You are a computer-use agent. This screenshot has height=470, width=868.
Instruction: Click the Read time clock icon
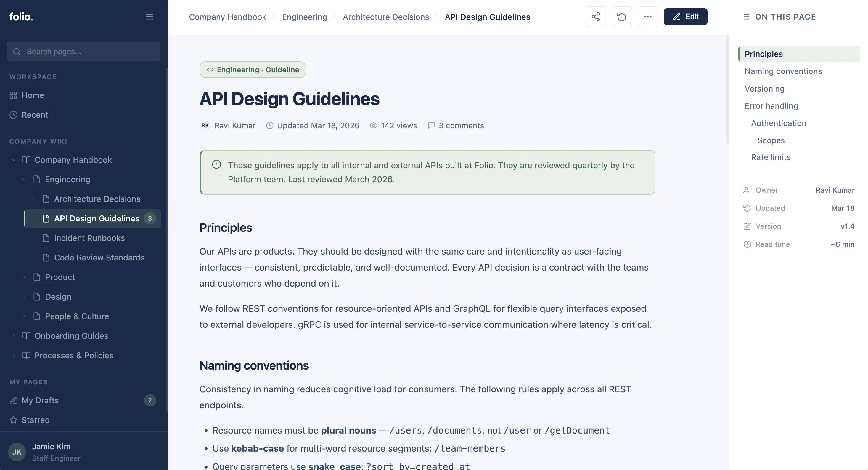[x=747, y=244]
